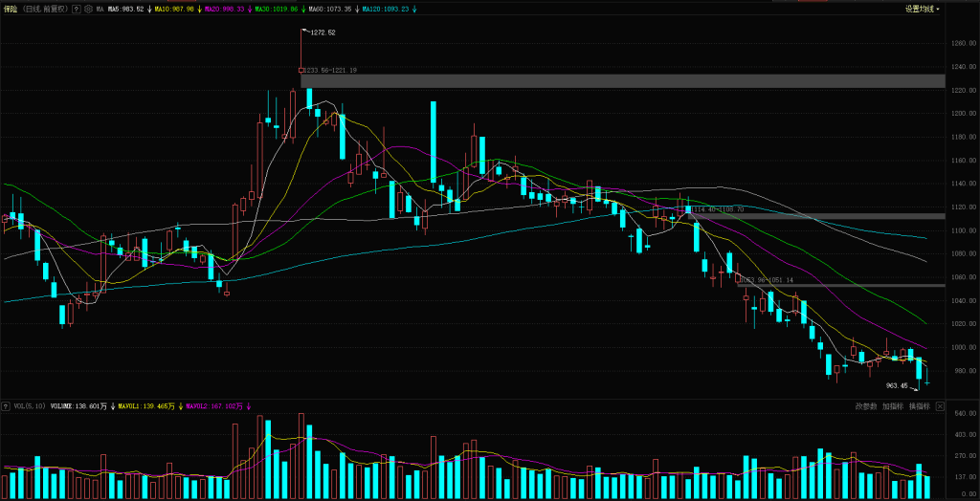
Task: Select the MA indicator label
Action: tap(100, 9)
